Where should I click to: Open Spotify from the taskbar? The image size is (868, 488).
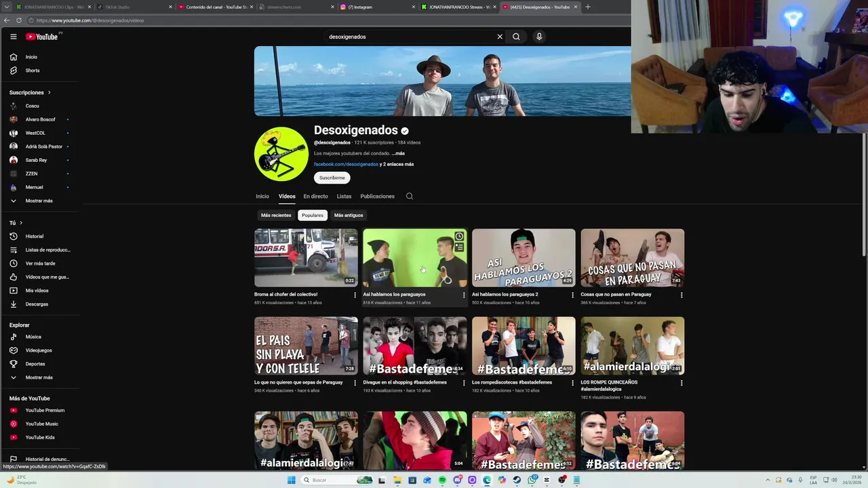coord(442,480)
